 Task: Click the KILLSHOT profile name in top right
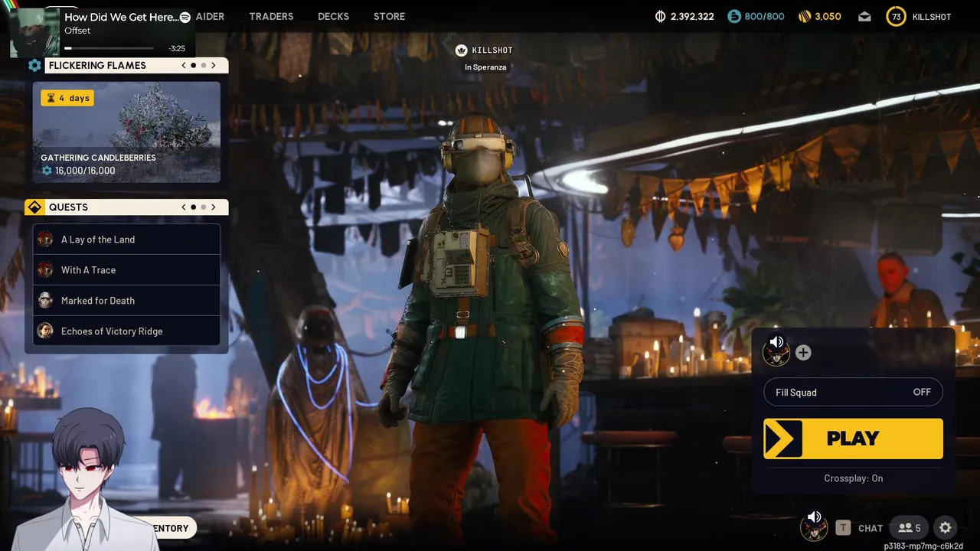(932, 17)
